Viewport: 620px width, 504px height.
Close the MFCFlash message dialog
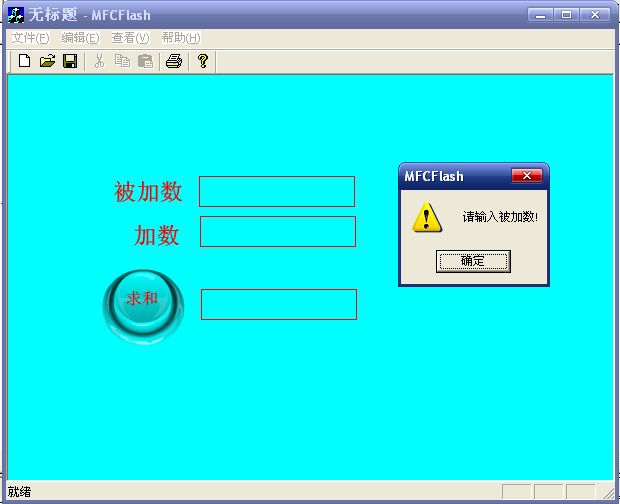[526, 176]
